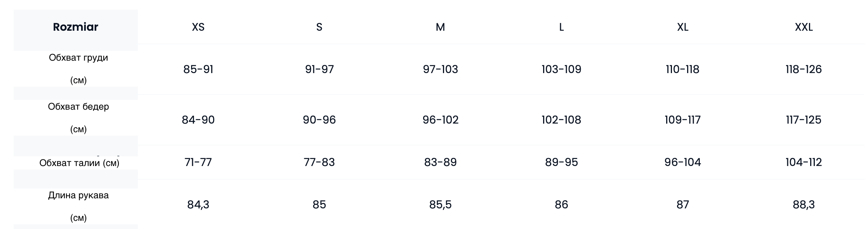Select the XS size column header
The width and height of the screenshot is (868, 229).
(x=198, y=27)
